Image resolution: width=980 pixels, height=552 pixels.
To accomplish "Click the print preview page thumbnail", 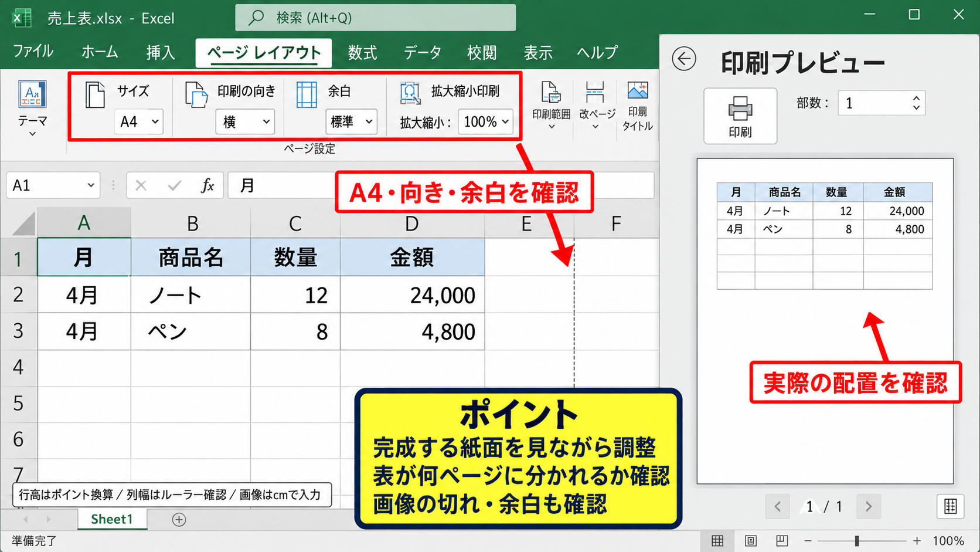I will tap(825, 321).
